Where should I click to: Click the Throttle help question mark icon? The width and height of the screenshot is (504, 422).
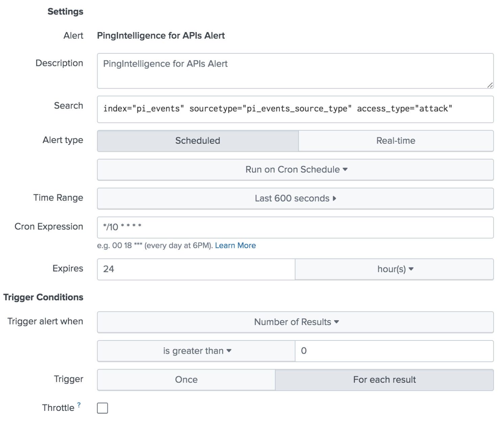coord(79,404)
